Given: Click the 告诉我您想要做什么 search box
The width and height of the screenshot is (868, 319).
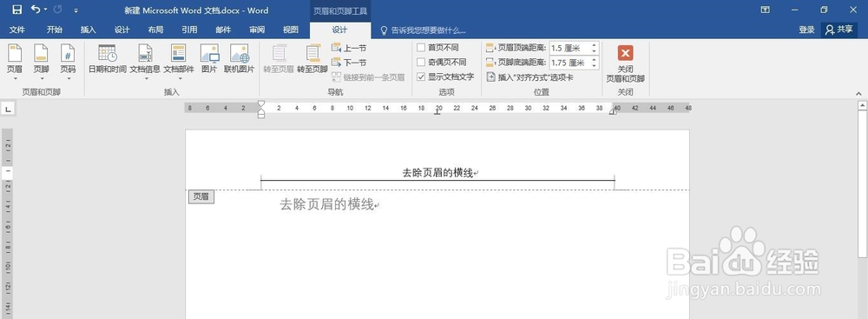Looking at the screenshot, I should (424, 30).
